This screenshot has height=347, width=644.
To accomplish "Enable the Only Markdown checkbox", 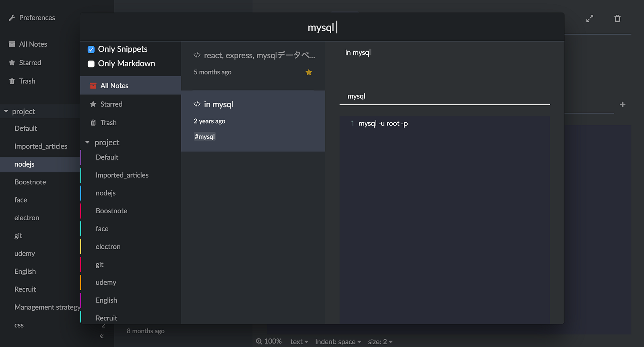I will (x=91, y=64).
